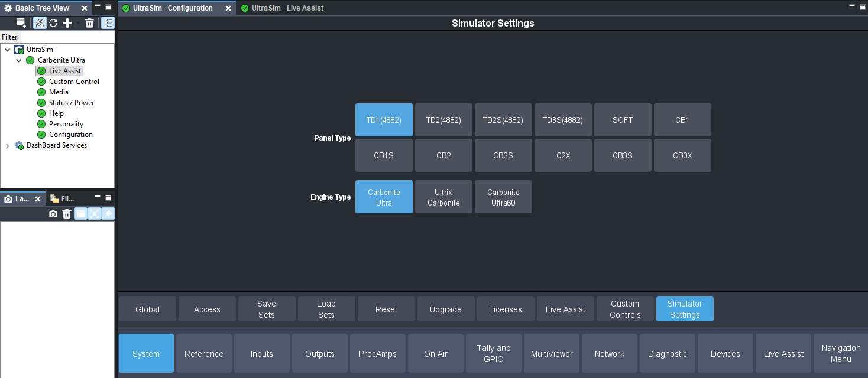Viewport: 868px width, 378px height.
Task: Toggle the pin icon in lower panel toolbar
Action: (x=108, y=214)
